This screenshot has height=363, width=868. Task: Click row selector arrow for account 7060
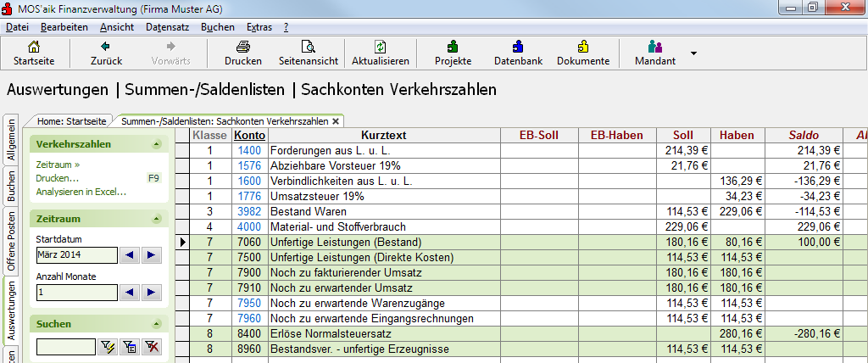[182, 243]
